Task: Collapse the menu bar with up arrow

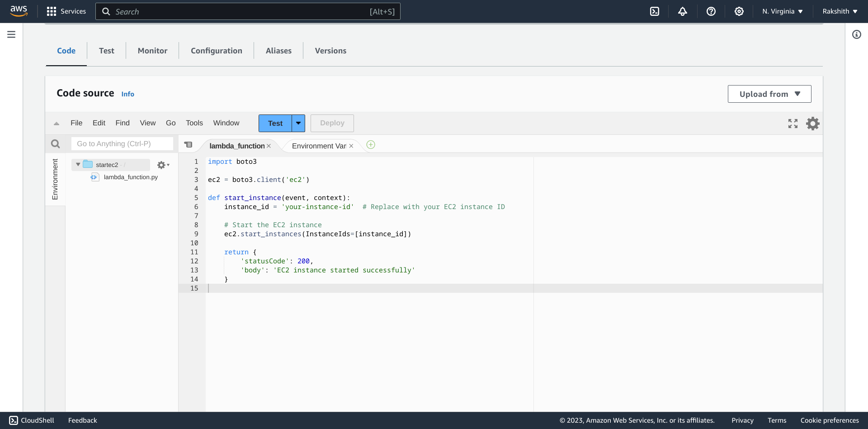Action: point(57,123)
